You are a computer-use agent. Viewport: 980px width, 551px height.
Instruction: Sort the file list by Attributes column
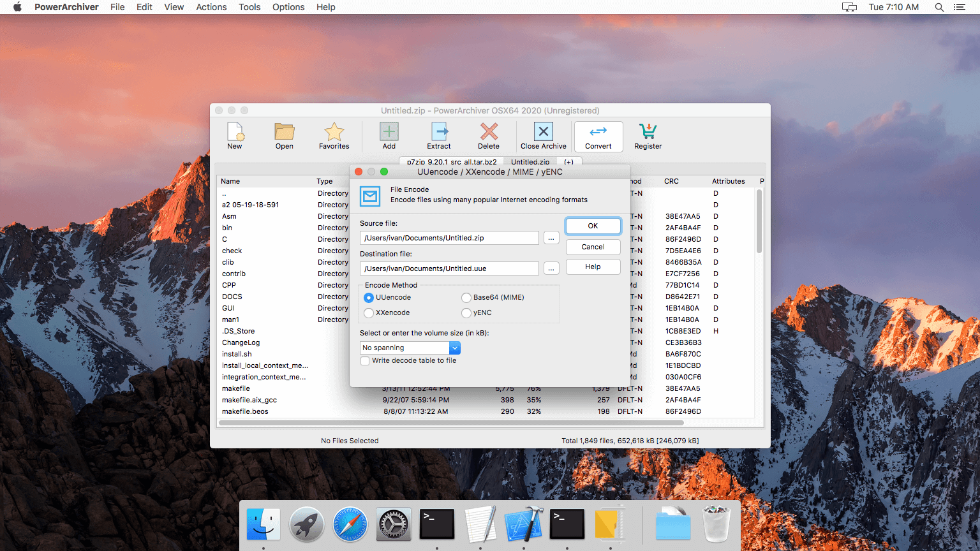(729, 181)
